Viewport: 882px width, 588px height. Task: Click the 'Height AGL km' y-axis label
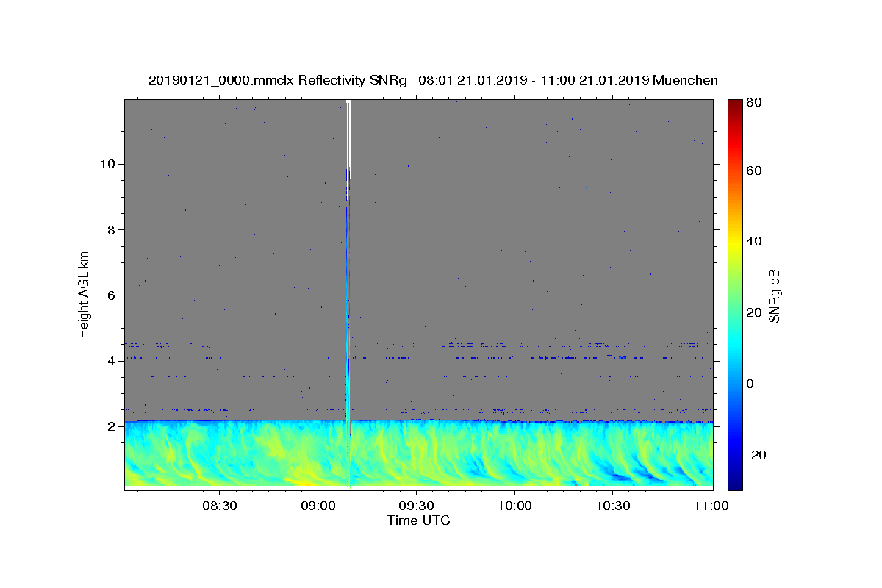tap(84, 293)
